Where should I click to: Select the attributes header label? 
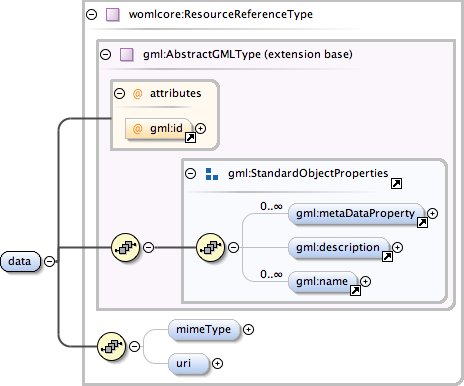[x=176, y=93]
